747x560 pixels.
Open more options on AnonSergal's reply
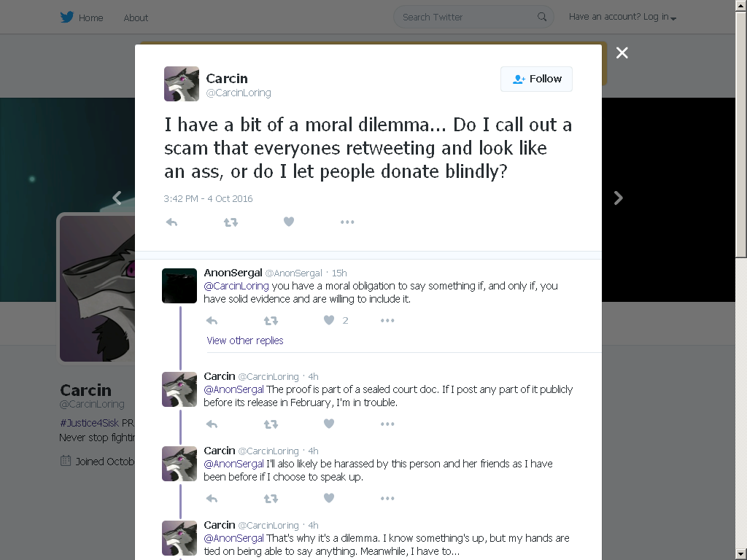click(387, 321)
